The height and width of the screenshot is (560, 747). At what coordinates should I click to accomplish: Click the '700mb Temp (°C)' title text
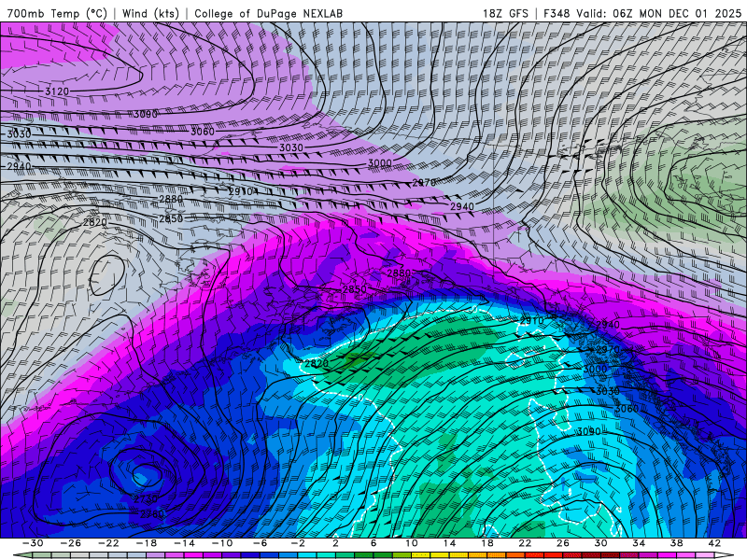pos(57,13)
